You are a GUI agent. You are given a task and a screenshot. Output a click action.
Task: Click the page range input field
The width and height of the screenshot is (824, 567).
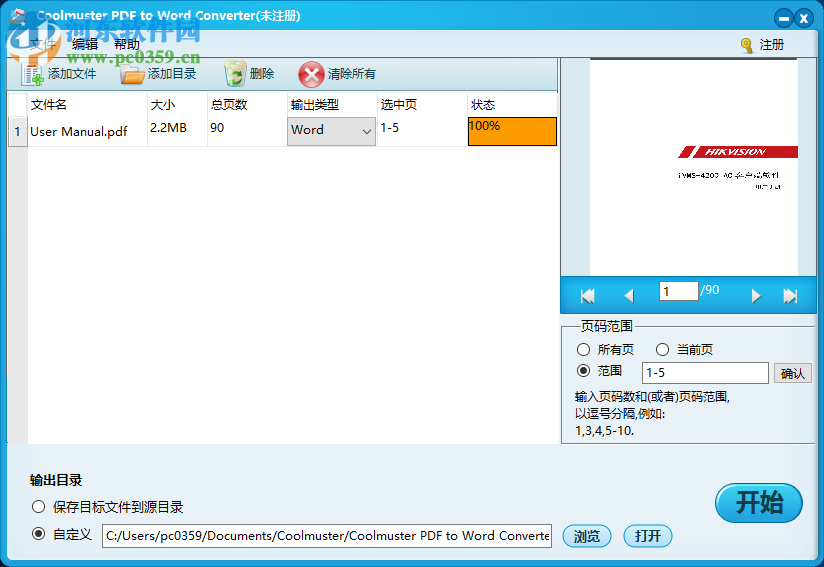pyautogui.click(x=705, y=373)
